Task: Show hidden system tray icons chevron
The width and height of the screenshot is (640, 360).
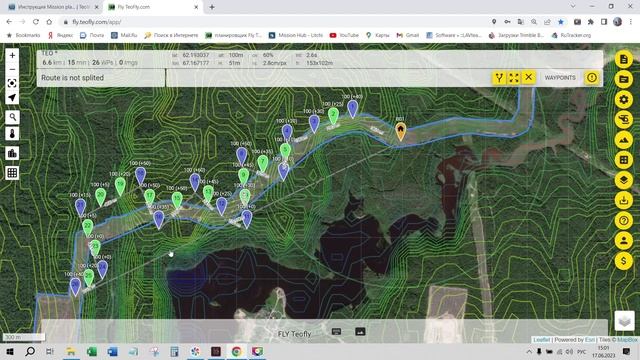Action: (x=529, y=351)
